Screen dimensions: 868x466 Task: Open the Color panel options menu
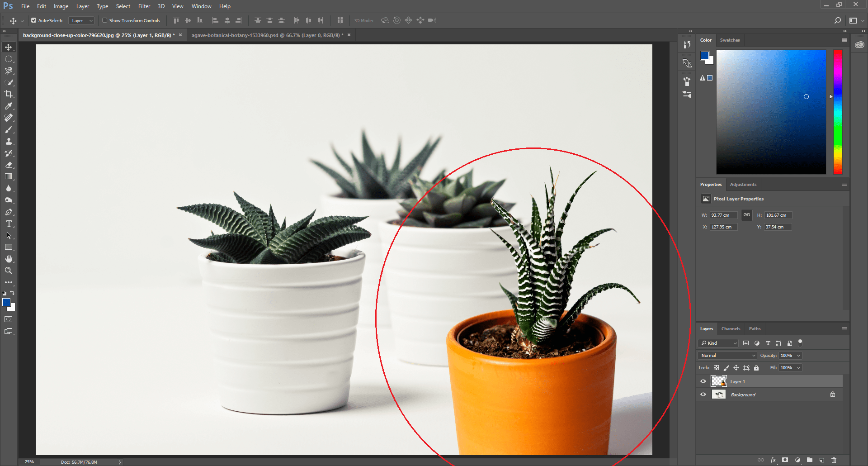click(844, 40)
